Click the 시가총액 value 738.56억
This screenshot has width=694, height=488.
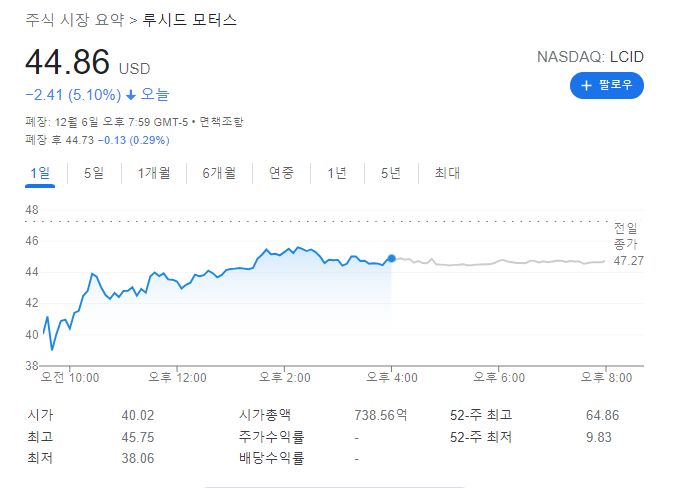click(380, 415)
